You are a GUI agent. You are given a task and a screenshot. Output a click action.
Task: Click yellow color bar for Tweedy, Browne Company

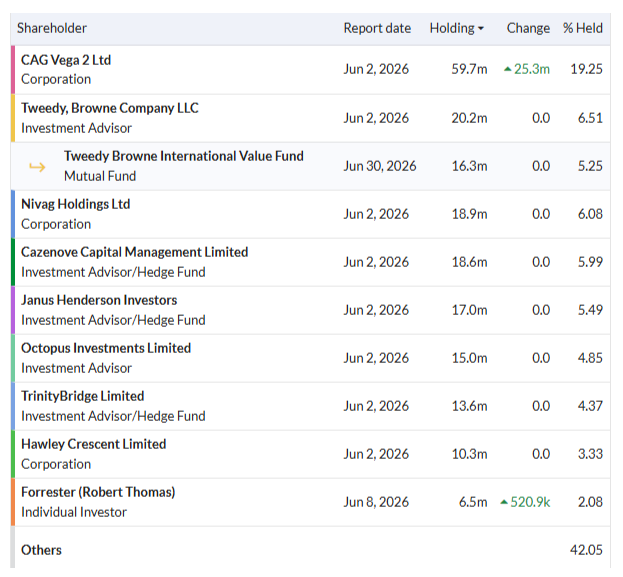pyautogui.click(x=13, y=118)
